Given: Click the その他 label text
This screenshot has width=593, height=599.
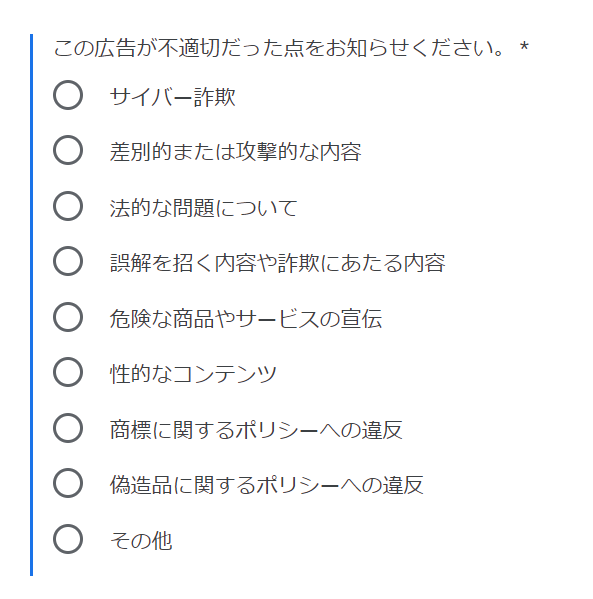Looking at the screenshot, I should point(141,541).
